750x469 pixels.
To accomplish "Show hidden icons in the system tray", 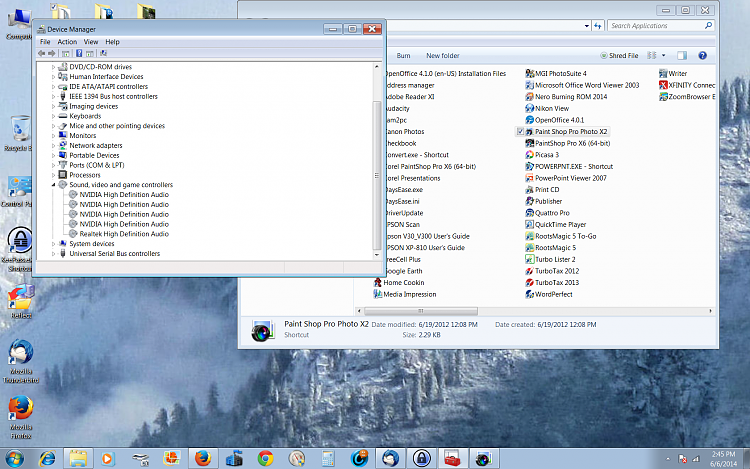I will point(668,459).
